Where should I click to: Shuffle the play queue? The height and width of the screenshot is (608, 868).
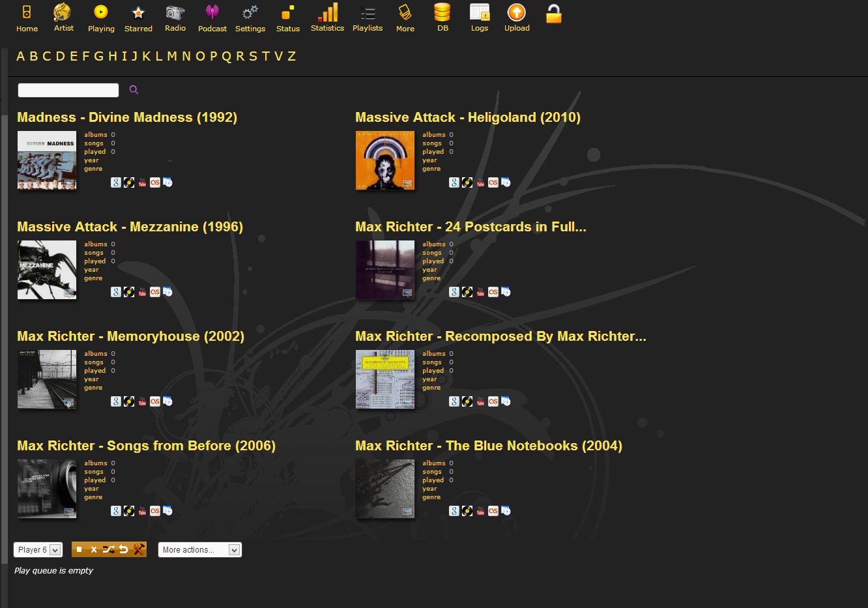click(108, 549)
